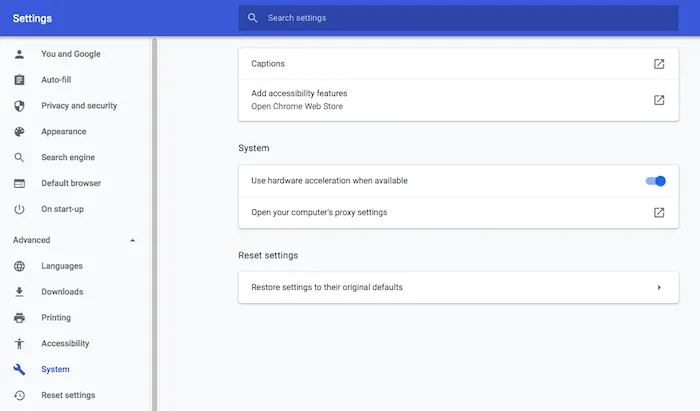Screen dimensions: 700x411
Task: Click the sidebar vertical scrollbar
Action: point(154,224)
